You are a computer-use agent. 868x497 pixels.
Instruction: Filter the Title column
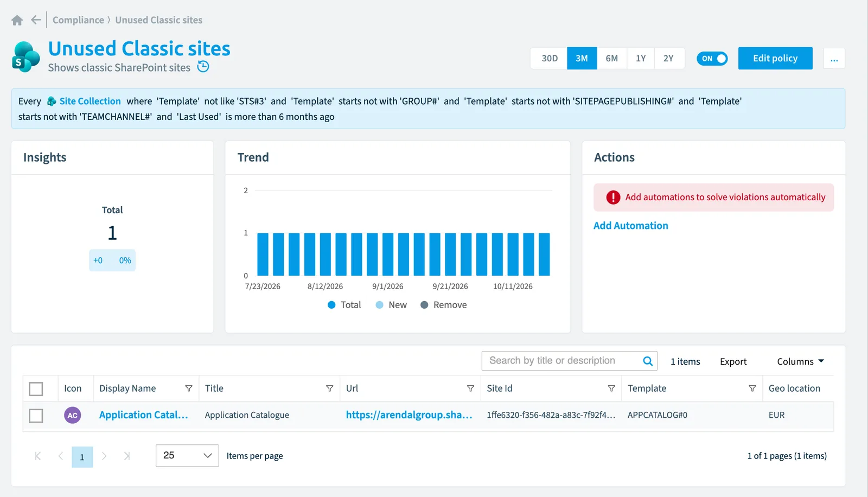[329, 388]
